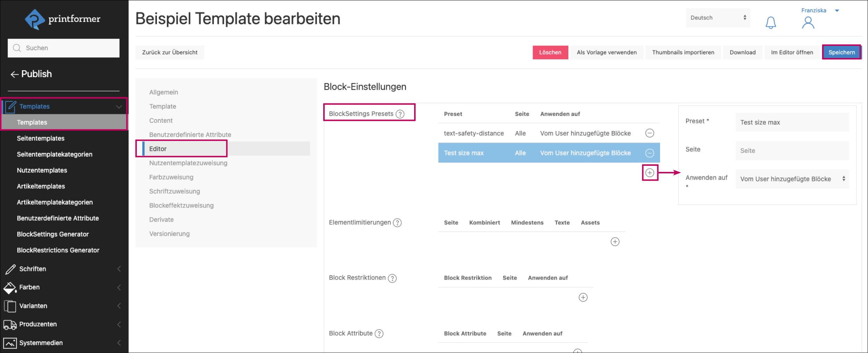Switch to the Farbzuweisung settings tab
This screenshot has width=868, height=353.
(x=171, y=177)
